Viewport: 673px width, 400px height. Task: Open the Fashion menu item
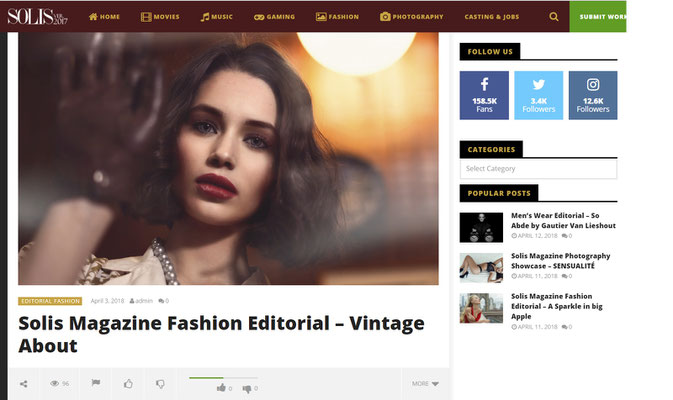[x=337, y=17]
